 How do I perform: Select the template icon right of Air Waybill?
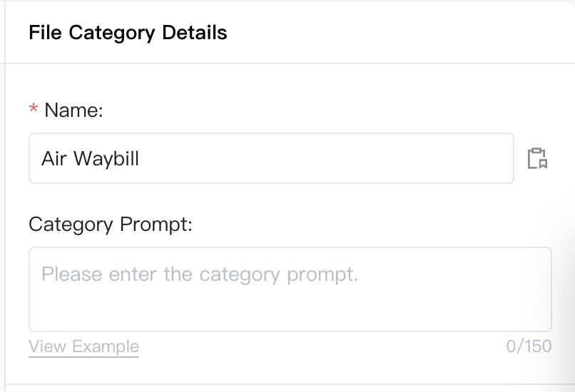point(538,158)
